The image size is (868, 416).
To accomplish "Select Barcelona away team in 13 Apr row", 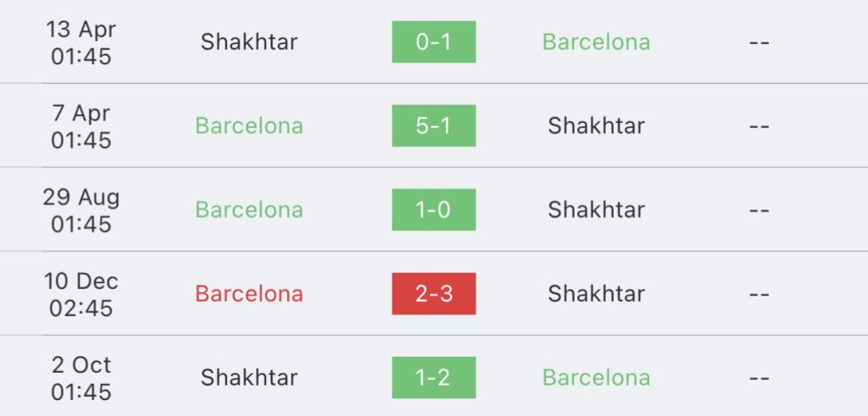I will [596, 42].
